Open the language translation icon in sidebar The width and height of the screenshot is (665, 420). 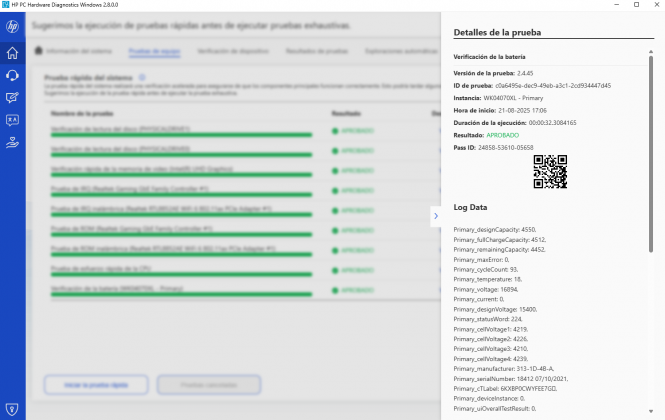click(12, 120)
